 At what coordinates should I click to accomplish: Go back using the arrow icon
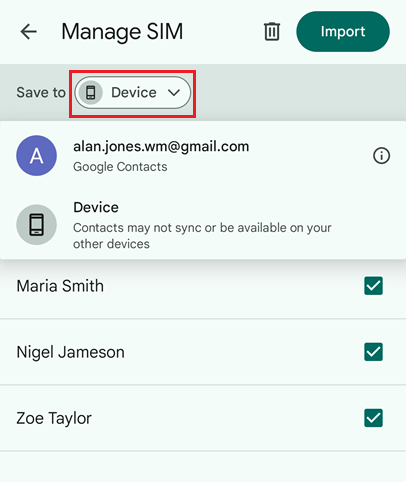click(x=28, y=32)
